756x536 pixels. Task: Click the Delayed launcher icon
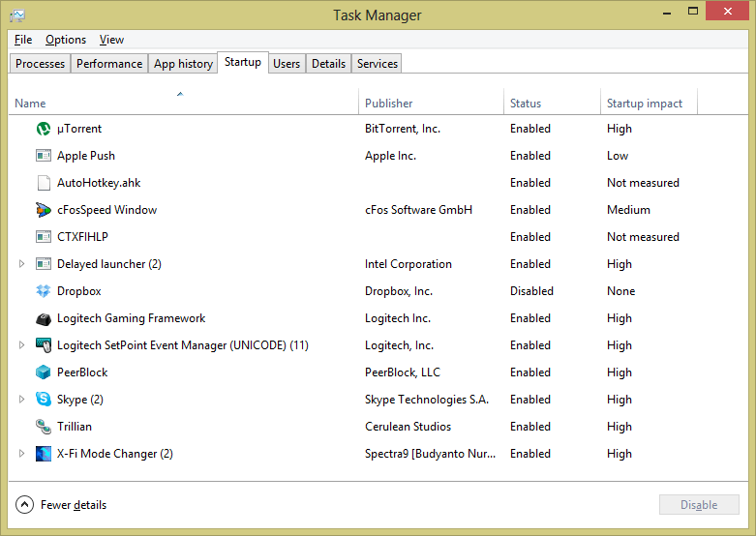point(44,264)
